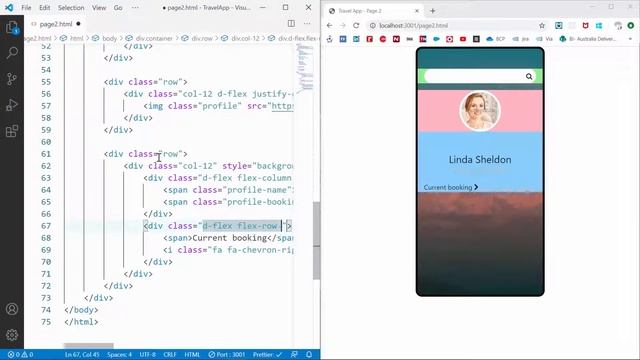Select the page2.html editor tab
Viewport: 640px width, 360px height.
point(56,24)
